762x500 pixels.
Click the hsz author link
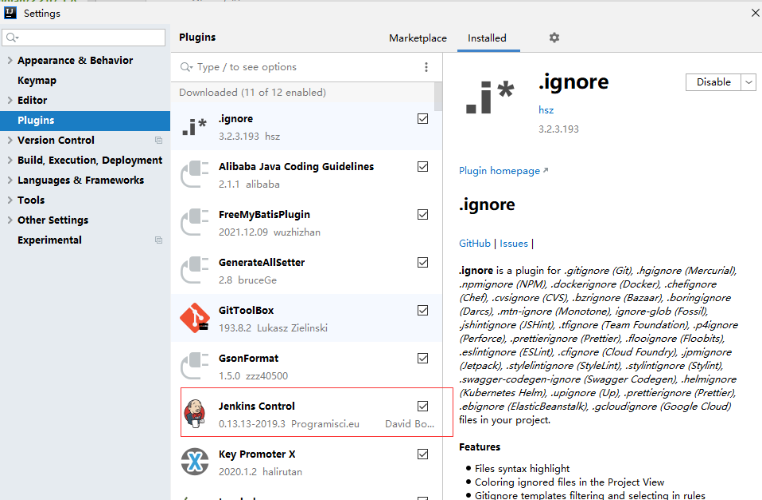coord(546,110)
